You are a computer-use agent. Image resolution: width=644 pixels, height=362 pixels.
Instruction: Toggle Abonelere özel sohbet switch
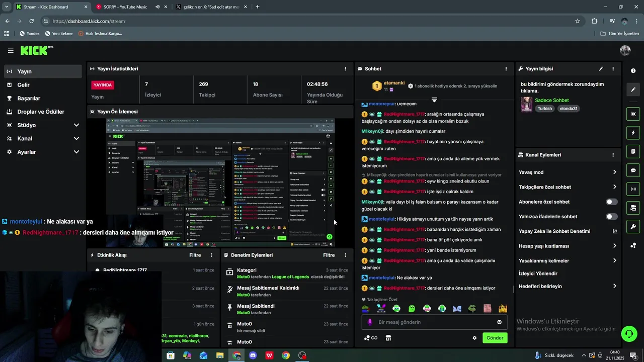[612, 202]
